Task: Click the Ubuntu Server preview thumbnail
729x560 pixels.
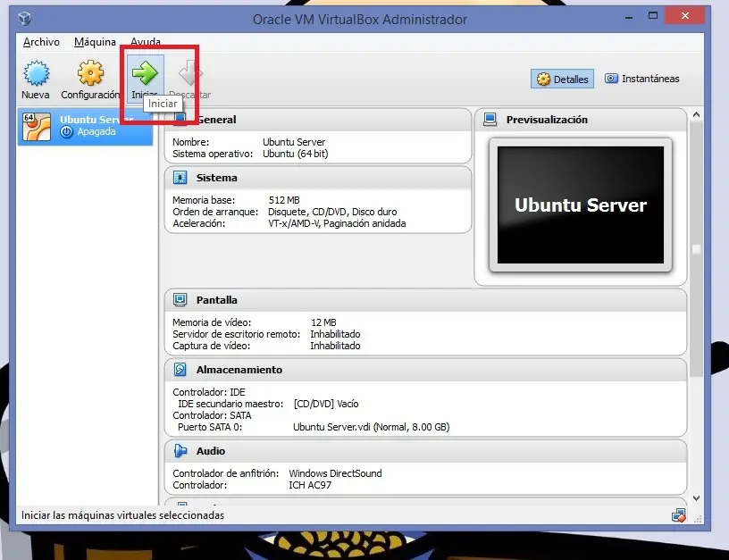Action: [580, 205]
